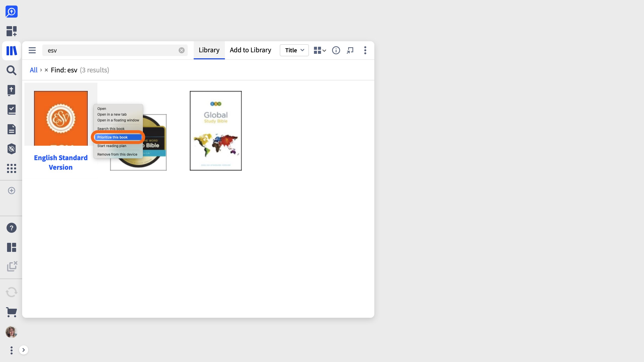
Task: Select the English Standard Version cover
Action: pyautogui.click(x=61, y=118)
